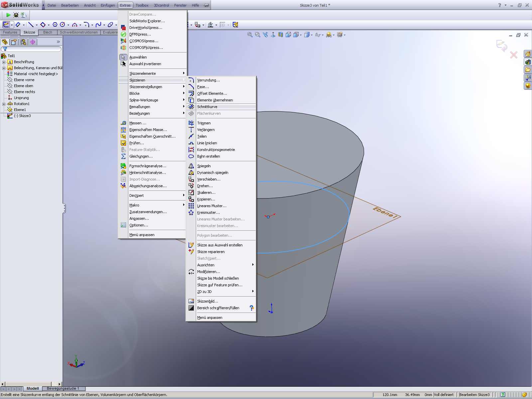Screen dimensions: 532x399
Task: Switch to the Features tab
Action: (x=10, y=32)
